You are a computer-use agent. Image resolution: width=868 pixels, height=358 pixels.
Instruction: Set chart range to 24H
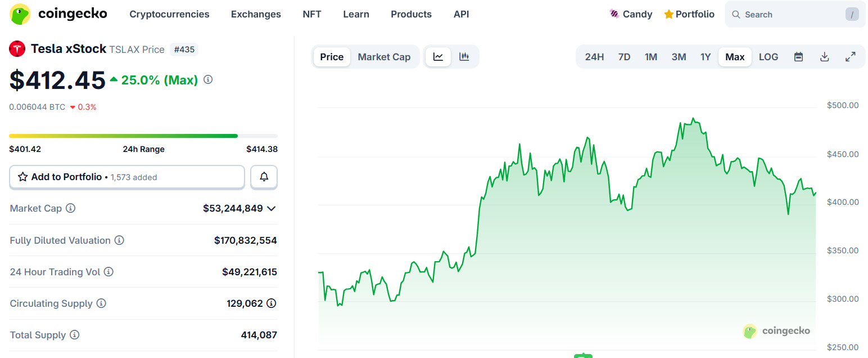[x=594, y=57]
